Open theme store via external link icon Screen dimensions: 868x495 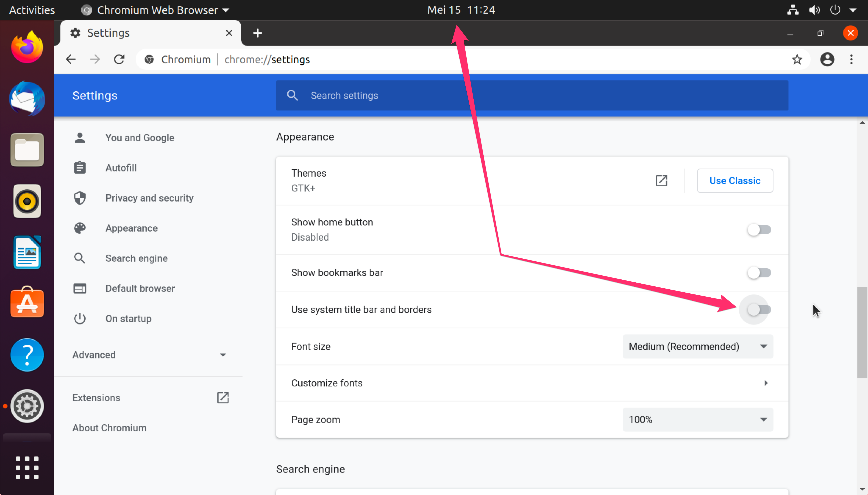pyautogui.click(x=661, y=181)
